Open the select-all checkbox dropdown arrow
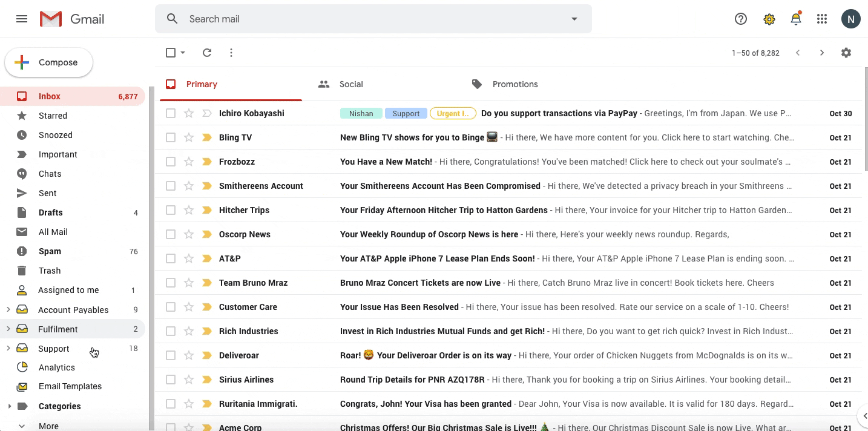The image size is (868, 431). click(183, 53)
